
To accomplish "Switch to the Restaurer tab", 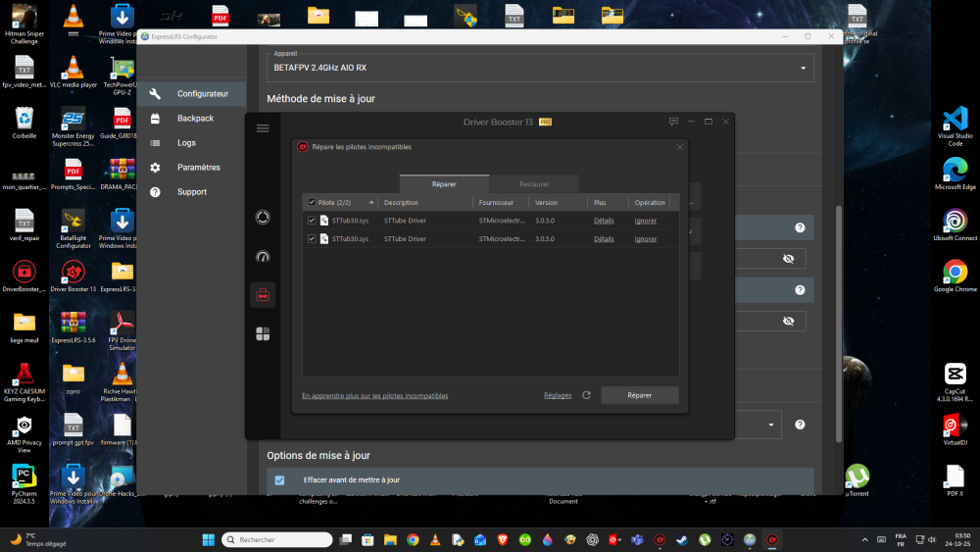I will 534,184.
